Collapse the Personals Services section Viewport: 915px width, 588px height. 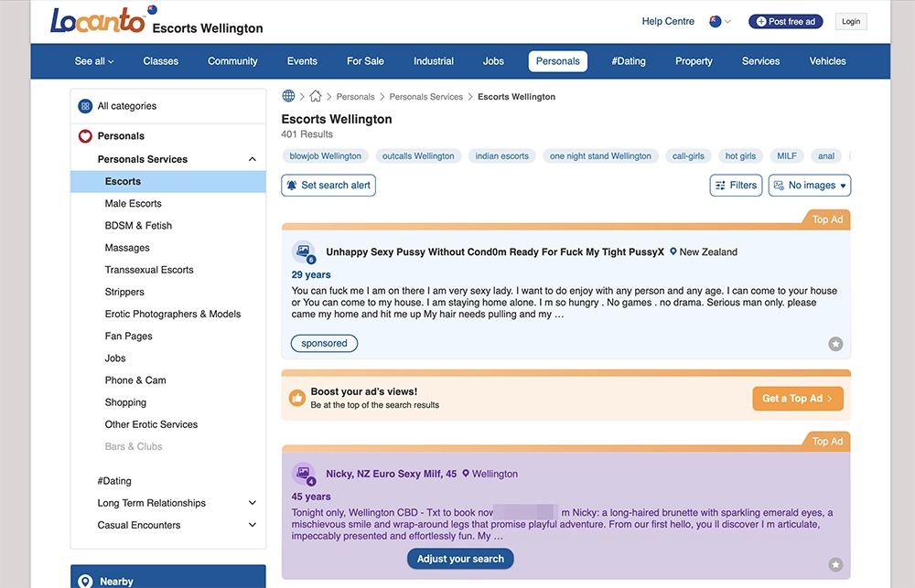pyautogui.click(x=253, y=159)
